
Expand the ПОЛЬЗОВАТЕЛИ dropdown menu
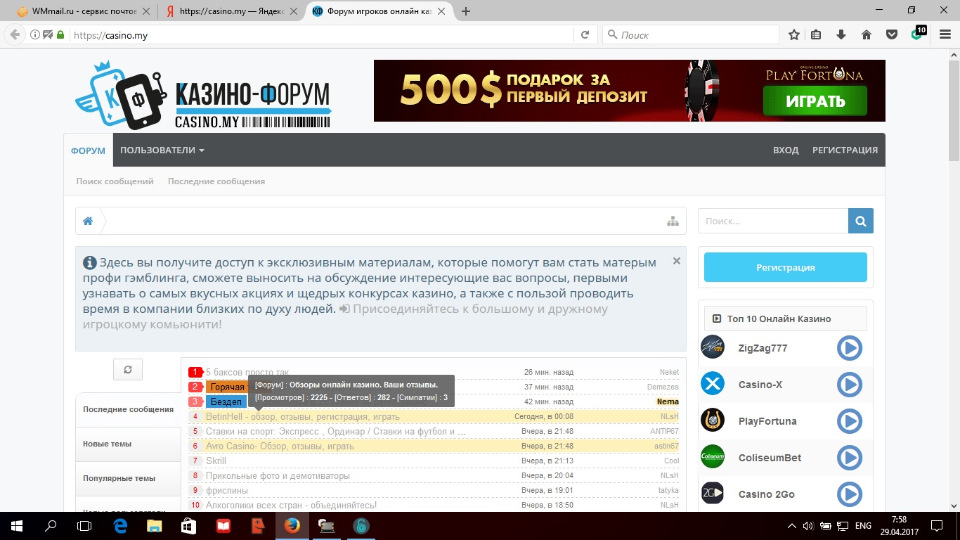tap(162, 150)
